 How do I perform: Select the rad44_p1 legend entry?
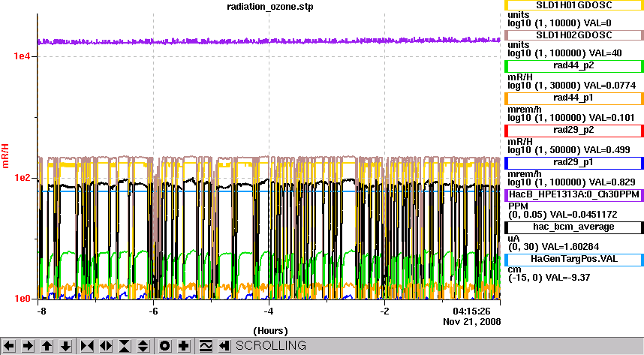coord(573,98)
